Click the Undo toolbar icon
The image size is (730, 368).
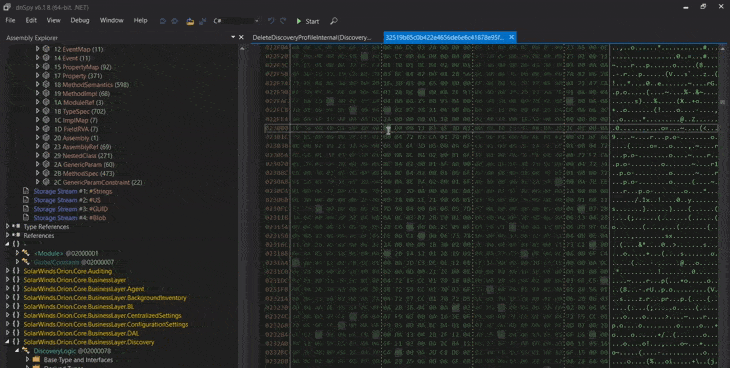pos(271,21)
